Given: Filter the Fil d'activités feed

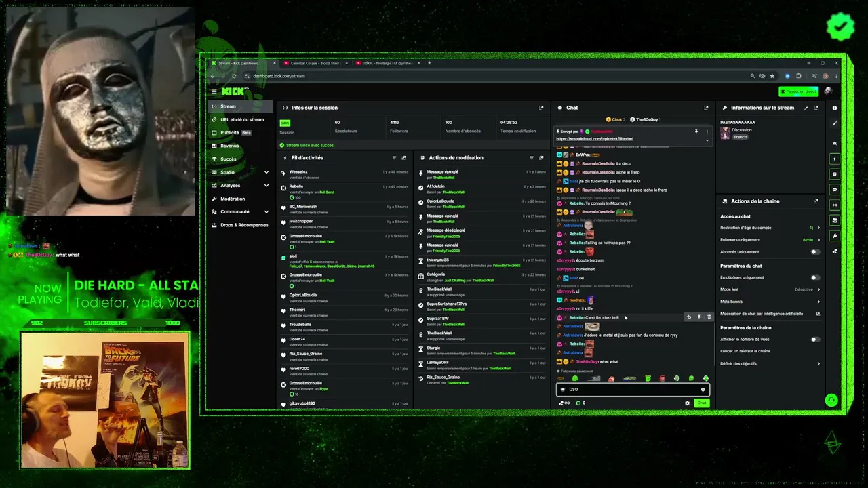Looking at the screenshot, I should (394, 158).
